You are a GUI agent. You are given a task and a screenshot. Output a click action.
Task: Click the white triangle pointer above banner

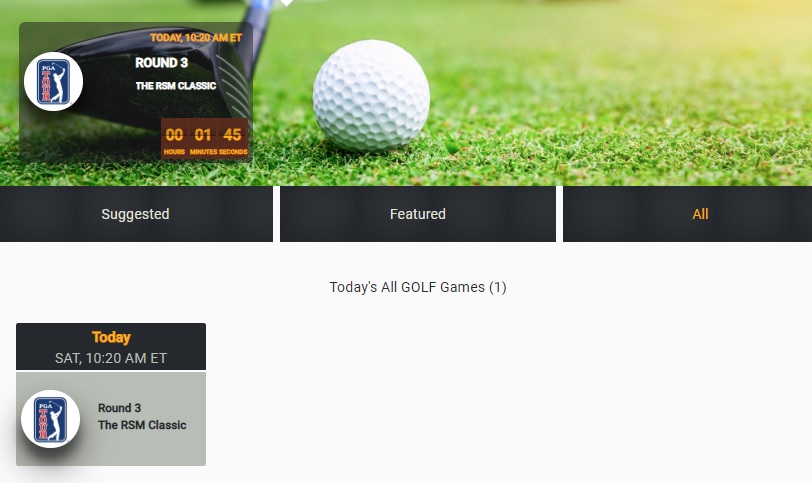coord(286,3)
